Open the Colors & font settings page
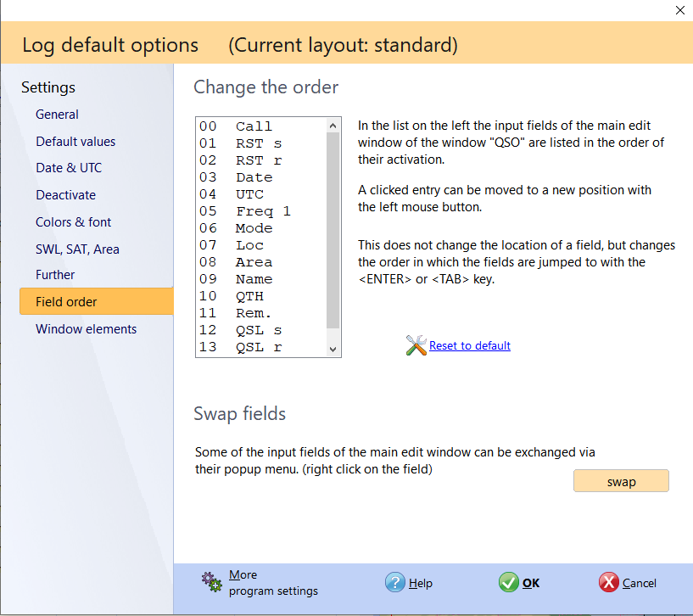Screen dimensions: 693x616 click(73, 222)
